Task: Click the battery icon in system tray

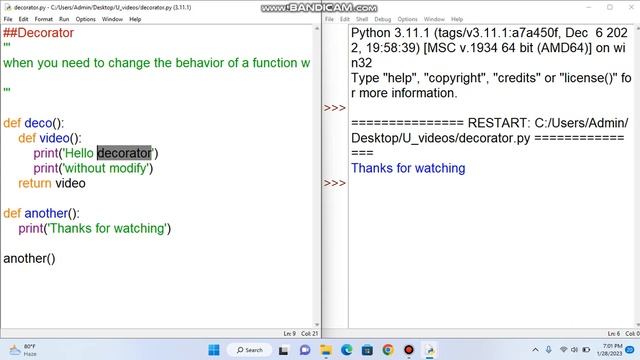Action: point(586,350)
